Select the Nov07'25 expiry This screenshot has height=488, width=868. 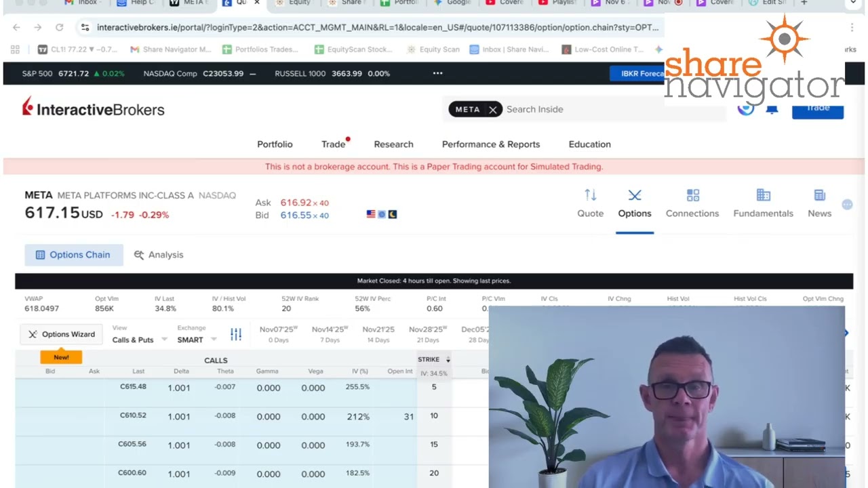[x=278, y=334]
